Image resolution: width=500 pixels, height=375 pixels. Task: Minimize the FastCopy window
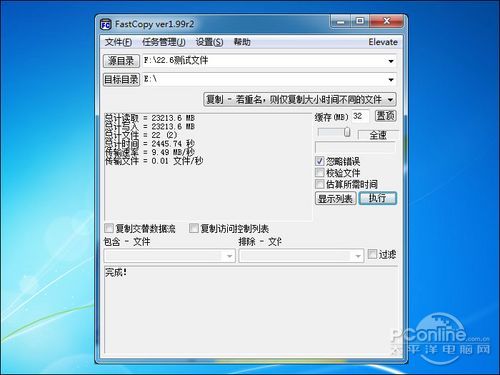coord(341,22)
